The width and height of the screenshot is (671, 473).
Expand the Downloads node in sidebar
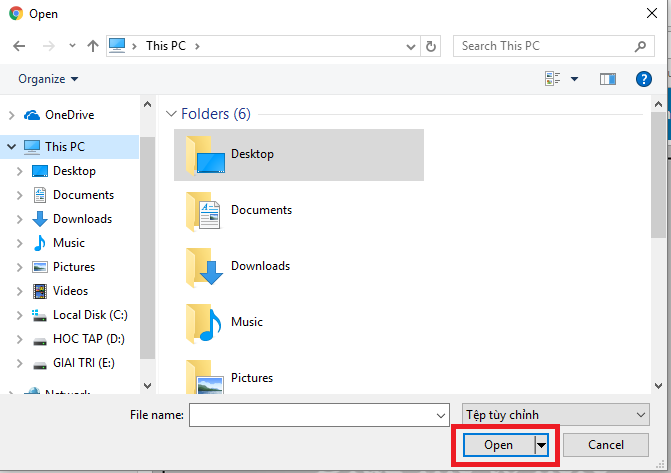coord(19,219)
